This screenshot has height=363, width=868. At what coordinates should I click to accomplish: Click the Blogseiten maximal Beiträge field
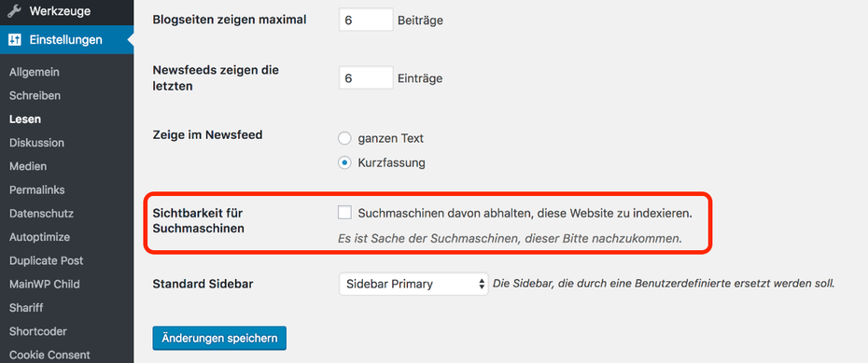pyautogui.click(x=366, y=20)
